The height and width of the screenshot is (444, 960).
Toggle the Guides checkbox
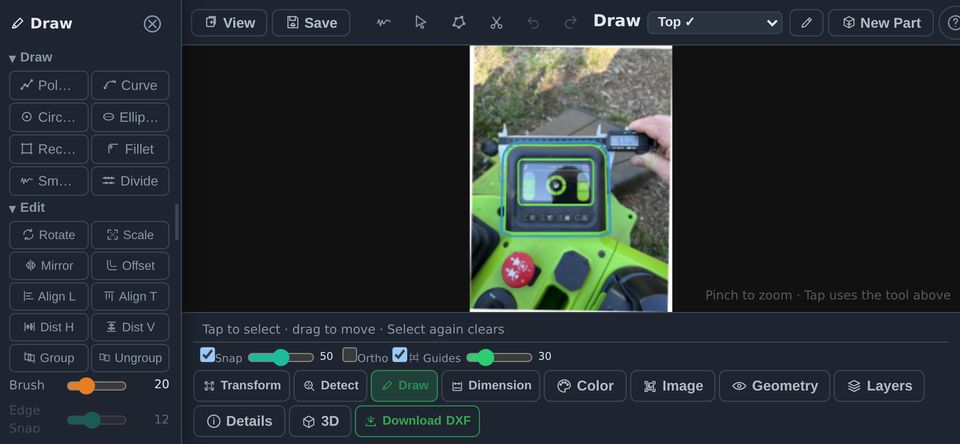[x=400, y=355]
